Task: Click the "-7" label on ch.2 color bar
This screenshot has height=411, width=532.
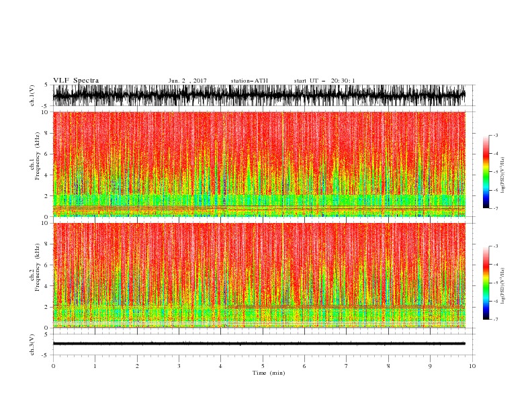Action: (x=495, y=319)
